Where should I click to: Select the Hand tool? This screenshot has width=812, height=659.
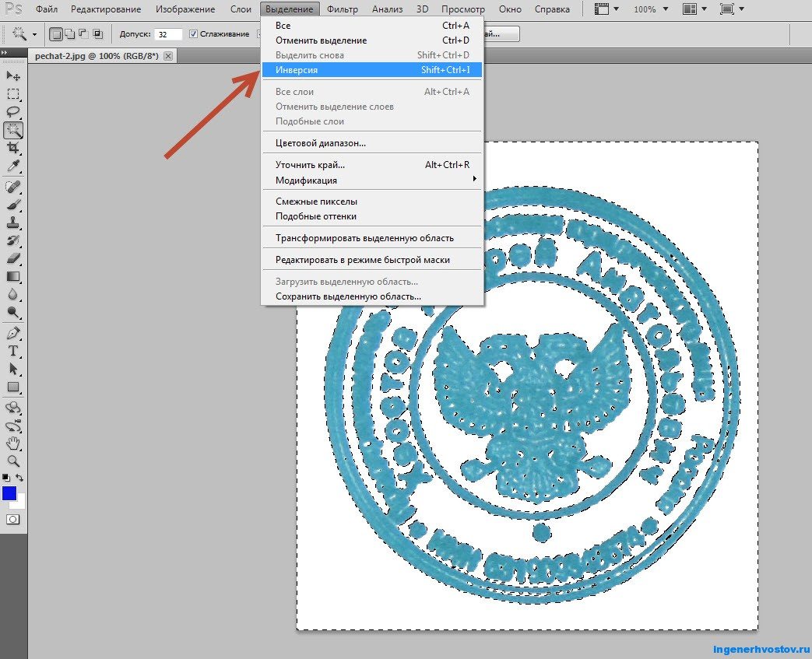(x=13, y=443)
